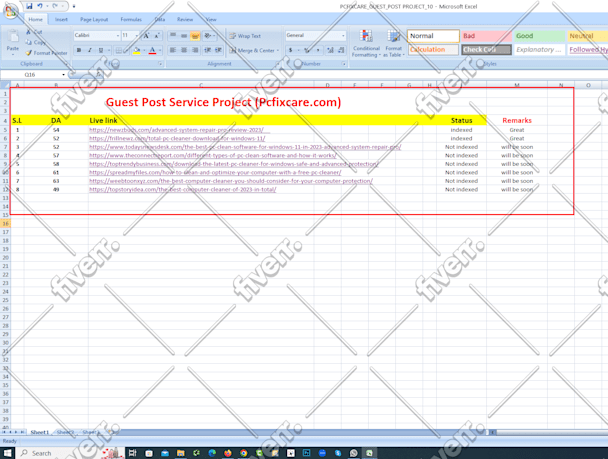Open Conditional Formatting menu
This screenshot has width=608, height=459.
[366, 43]
